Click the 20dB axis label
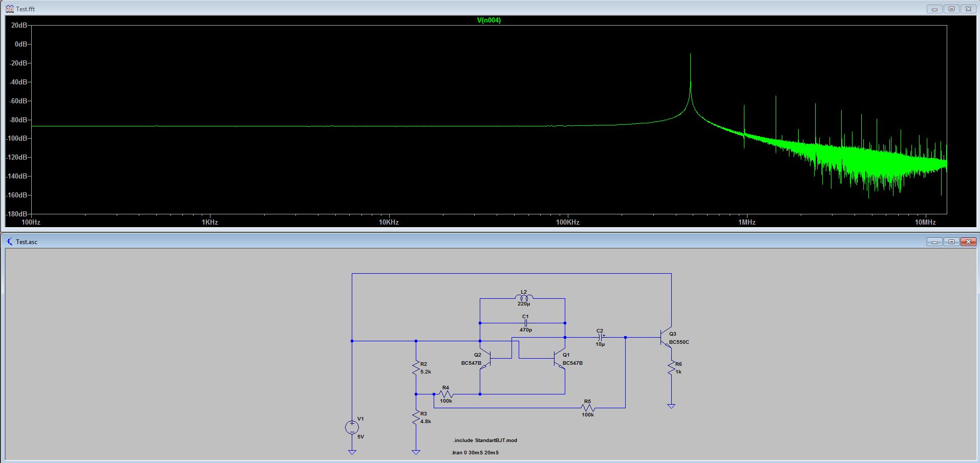Viewport: 980px width, 463px height. tap(19, 25)
